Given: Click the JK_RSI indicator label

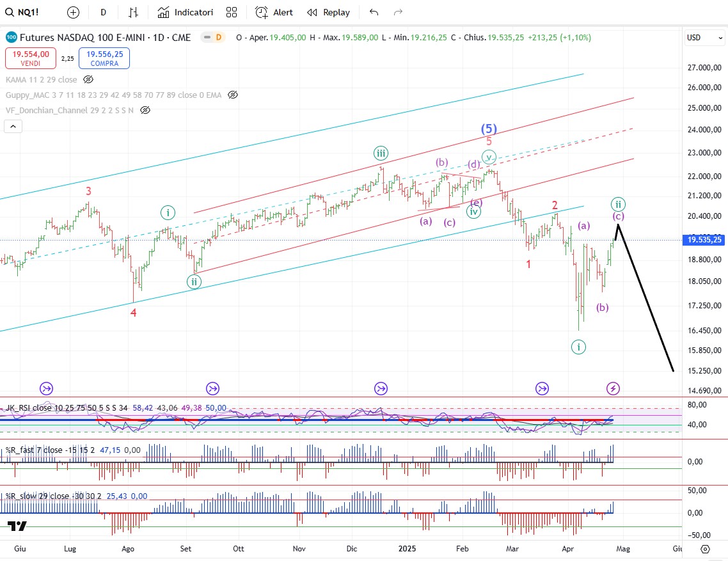Looking at the screenshot, I should pyautogui.click(x=67, y=407).
